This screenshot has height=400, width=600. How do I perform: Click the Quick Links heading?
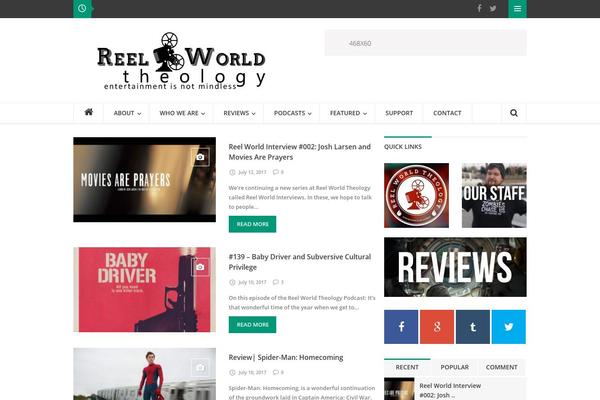tap(403, 147)
